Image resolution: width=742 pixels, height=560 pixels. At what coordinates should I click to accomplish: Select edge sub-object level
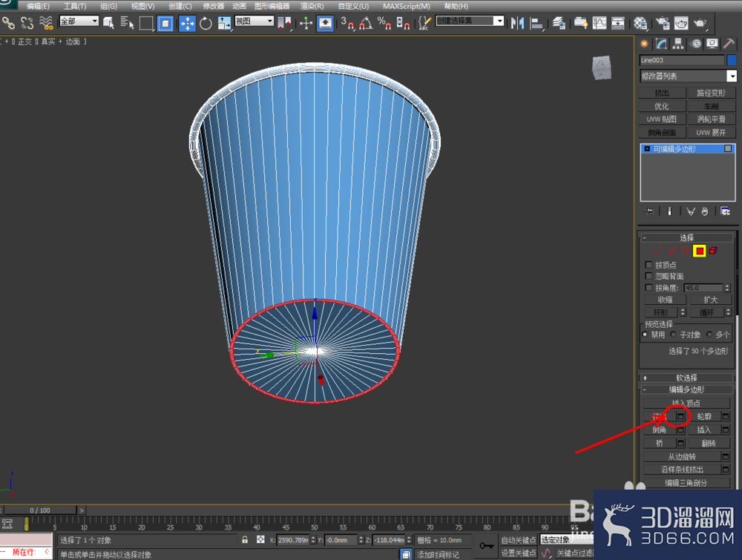pos(672,251)
